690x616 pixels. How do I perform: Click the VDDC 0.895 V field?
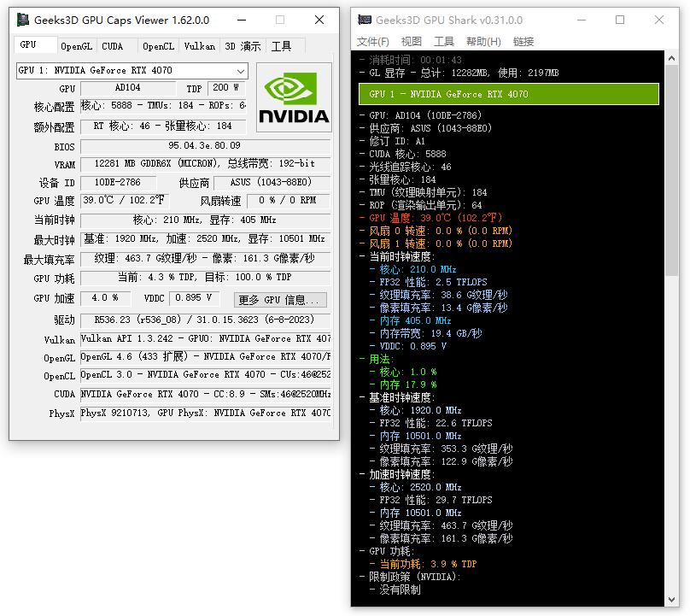(x=194, y=298)
